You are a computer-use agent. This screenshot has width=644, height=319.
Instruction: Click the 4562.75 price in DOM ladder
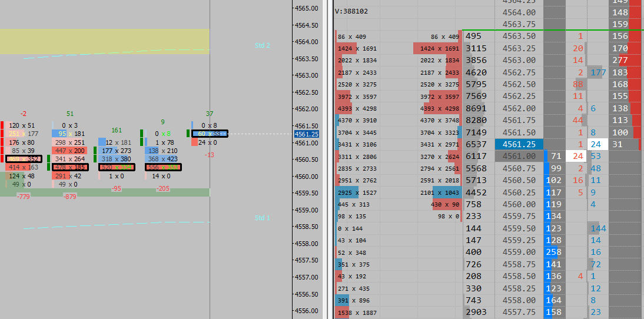pyautogui.click(x=519, y=72)
